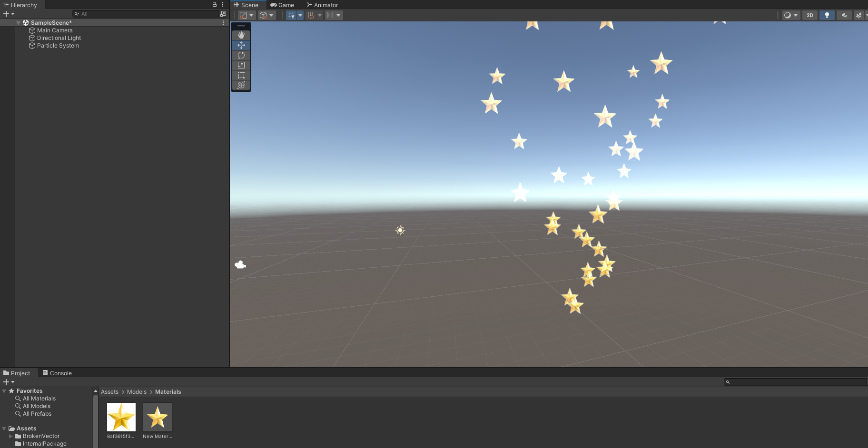Toggle 2D view mode
The width and height of the screenshot is (868, 448).
[x=809, y=15]
